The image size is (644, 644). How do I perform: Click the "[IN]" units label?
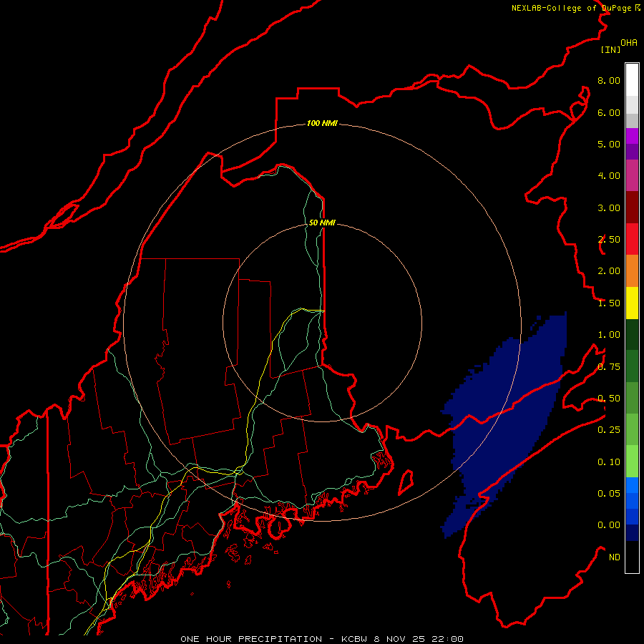(611, 49)
